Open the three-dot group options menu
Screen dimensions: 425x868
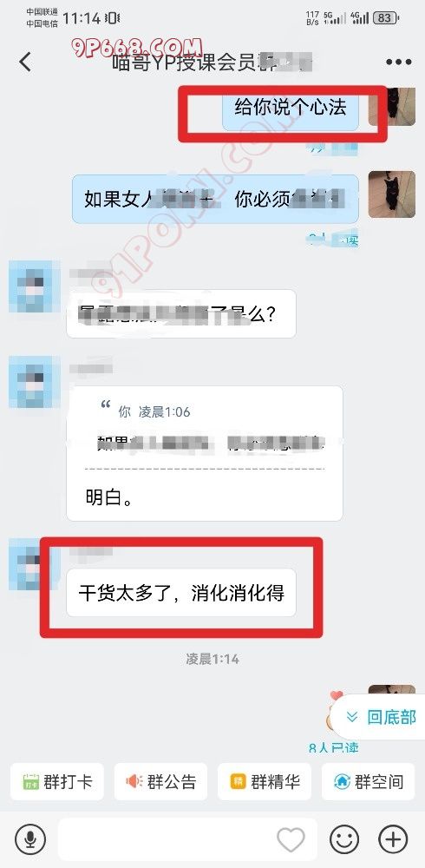(398, 62)
